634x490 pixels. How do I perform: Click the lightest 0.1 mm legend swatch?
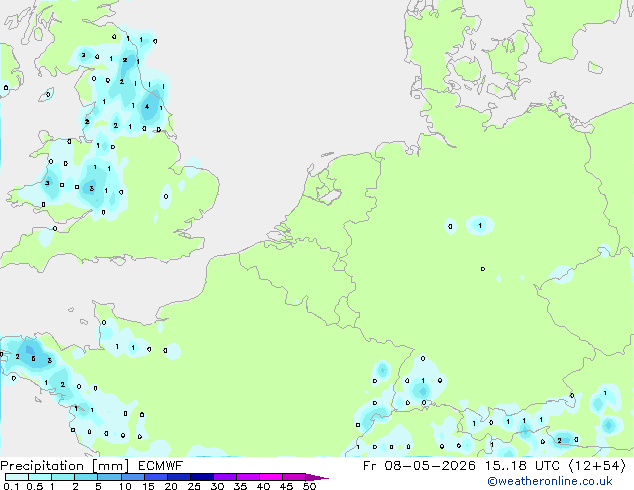click(17, 477)
